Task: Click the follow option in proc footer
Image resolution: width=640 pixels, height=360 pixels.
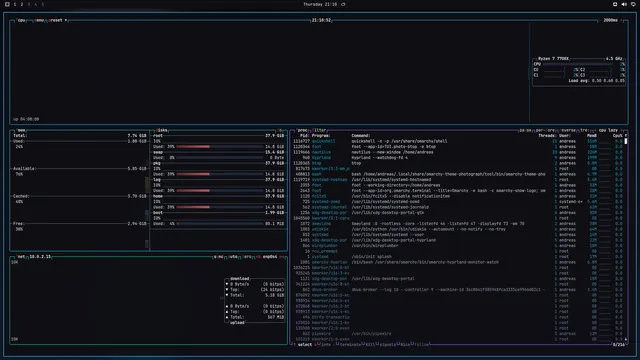Action: pyautogui.click(x=422, y=344)
